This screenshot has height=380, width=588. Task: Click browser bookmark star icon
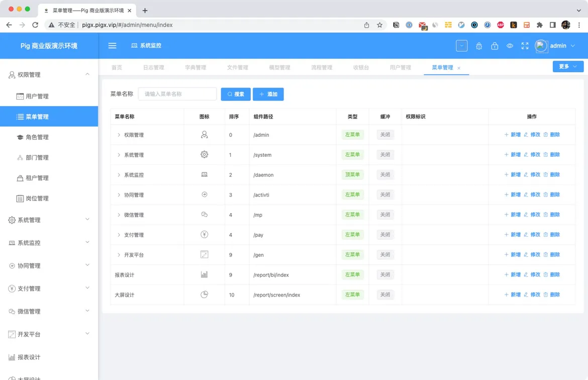pos(379,25)
